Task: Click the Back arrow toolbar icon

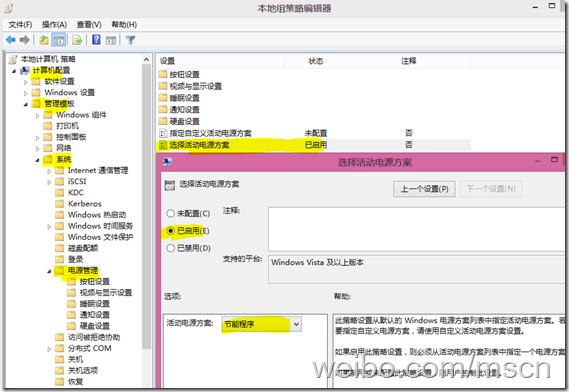Action: (x=11, y=40)
